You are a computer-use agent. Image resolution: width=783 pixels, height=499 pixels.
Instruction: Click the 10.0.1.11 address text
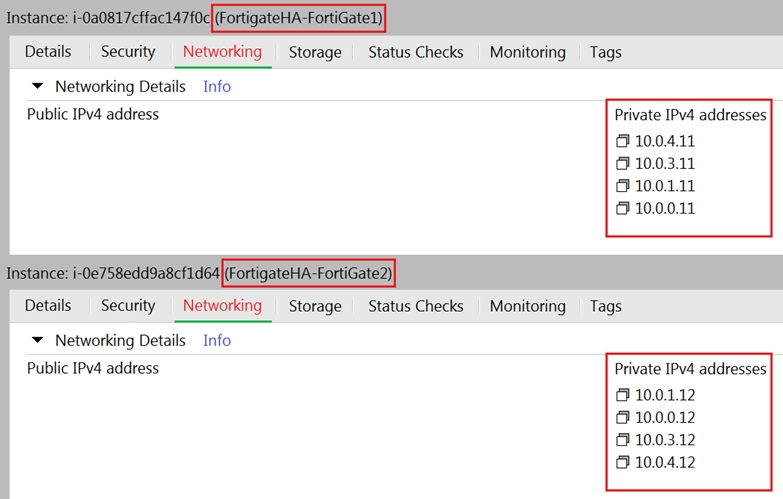(x=665, y=186)
